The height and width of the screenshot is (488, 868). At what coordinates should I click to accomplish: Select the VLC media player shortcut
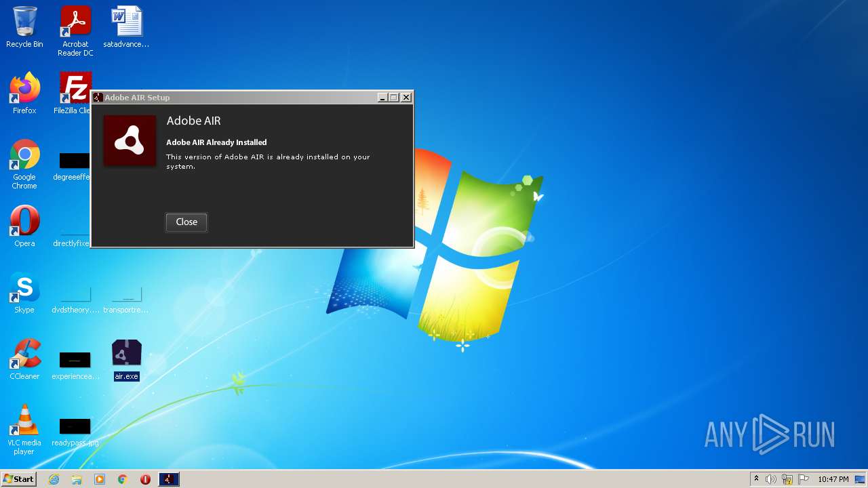[x=24, y=430]
